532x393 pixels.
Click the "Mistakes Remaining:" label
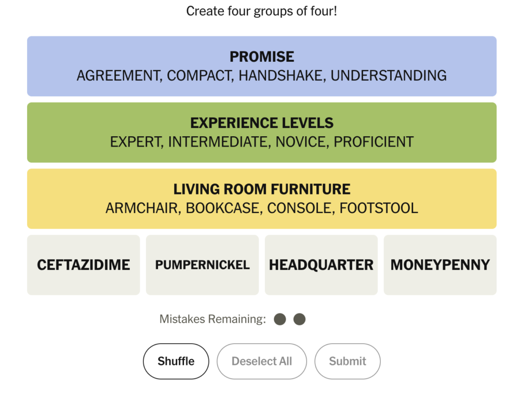212,319
